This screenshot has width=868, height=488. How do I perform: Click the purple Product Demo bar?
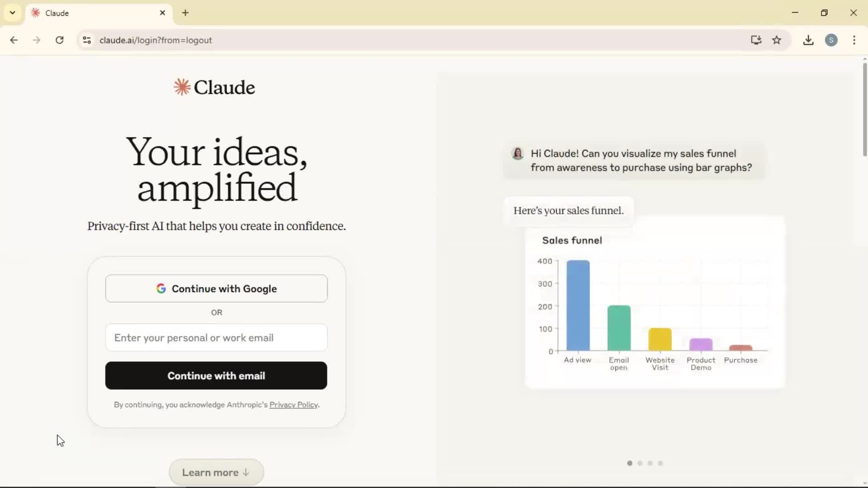pos(701,344)
